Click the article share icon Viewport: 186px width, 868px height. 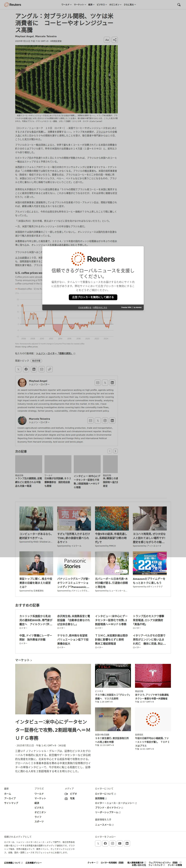click(115, 40)
